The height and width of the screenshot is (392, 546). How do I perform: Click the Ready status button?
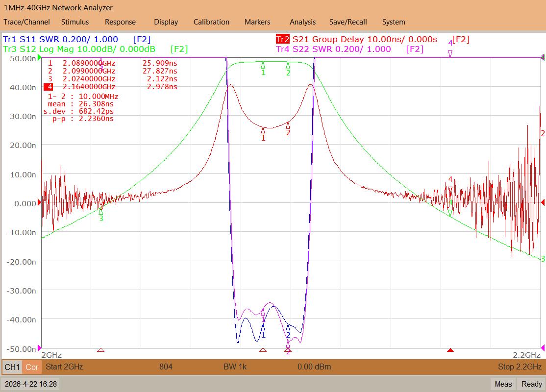531,384
